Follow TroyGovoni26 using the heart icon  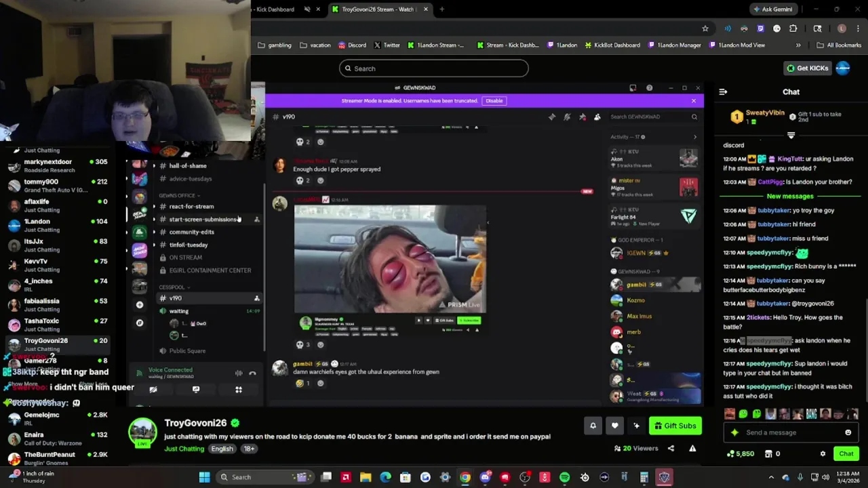click(614, 426)
